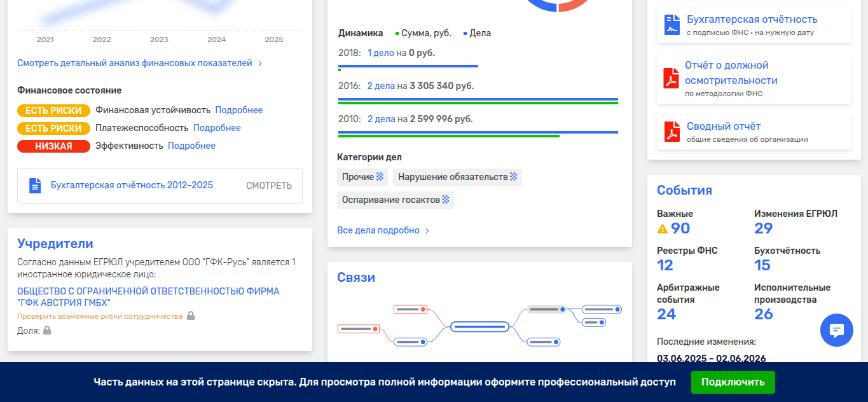Open Бухгалтерская отчётность 2012–2025 link
Screen dimensions: 868x402
point(132,185)
